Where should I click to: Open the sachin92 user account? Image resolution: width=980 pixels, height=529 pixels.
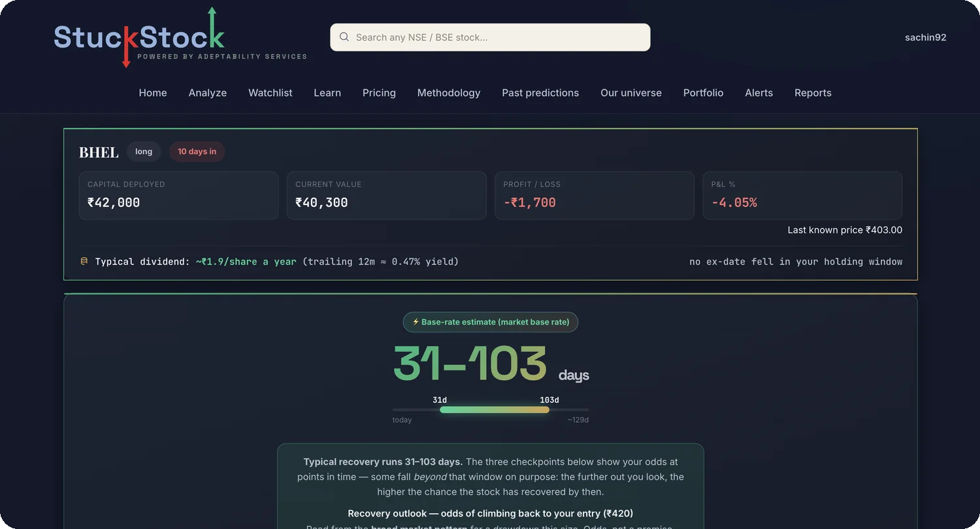925,37
